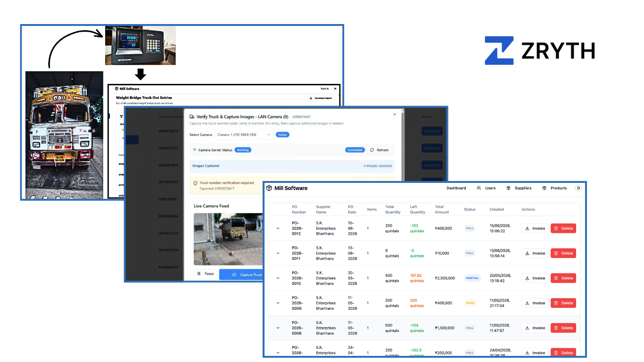Download invoice for PO-2026-0012
Image resolution: width=644 pixels, height=362 pixels.
point(535,228)
